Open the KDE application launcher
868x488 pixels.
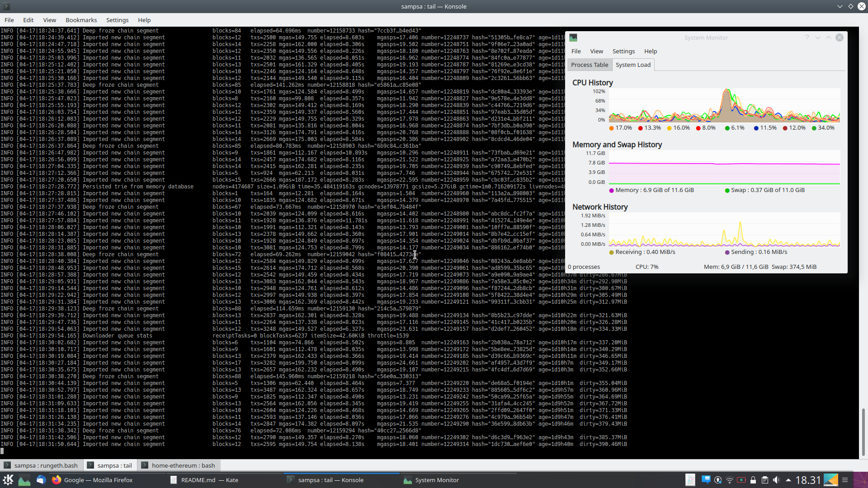[x=8, y=480]
